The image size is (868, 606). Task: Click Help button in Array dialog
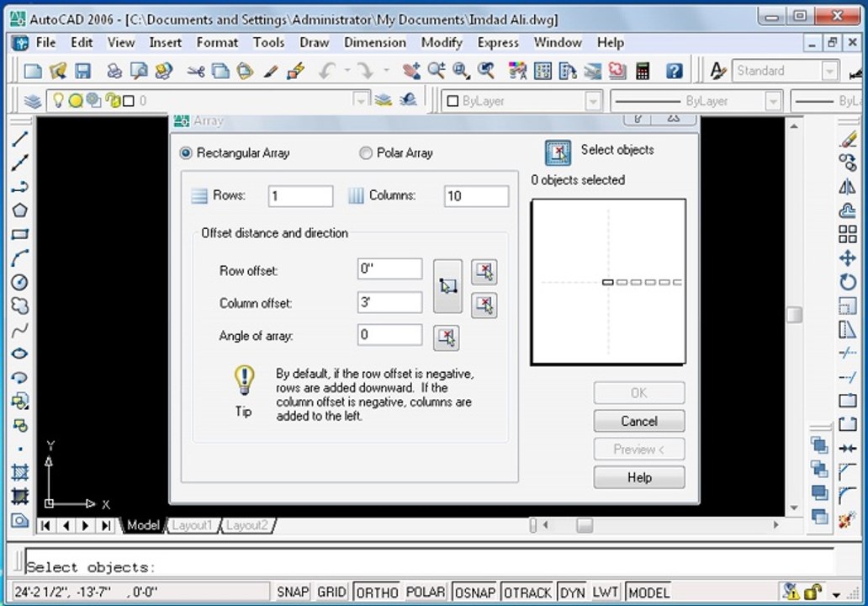[x=639, y=477]
